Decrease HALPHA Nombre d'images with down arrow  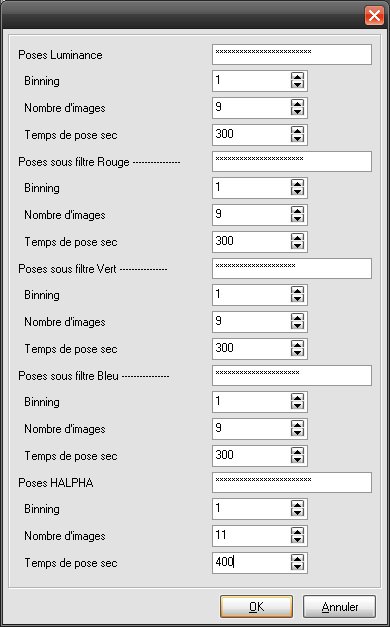click(x=297, y=540)
